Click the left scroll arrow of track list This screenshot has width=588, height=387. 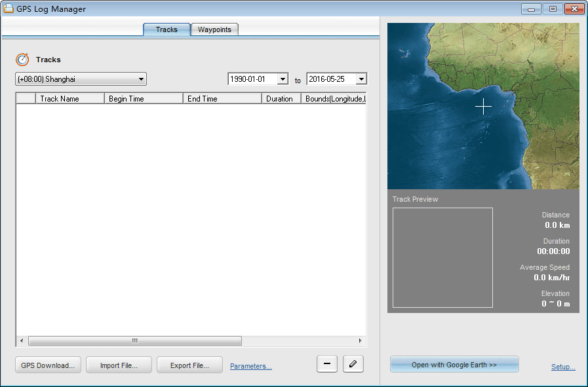pos(22,341)
